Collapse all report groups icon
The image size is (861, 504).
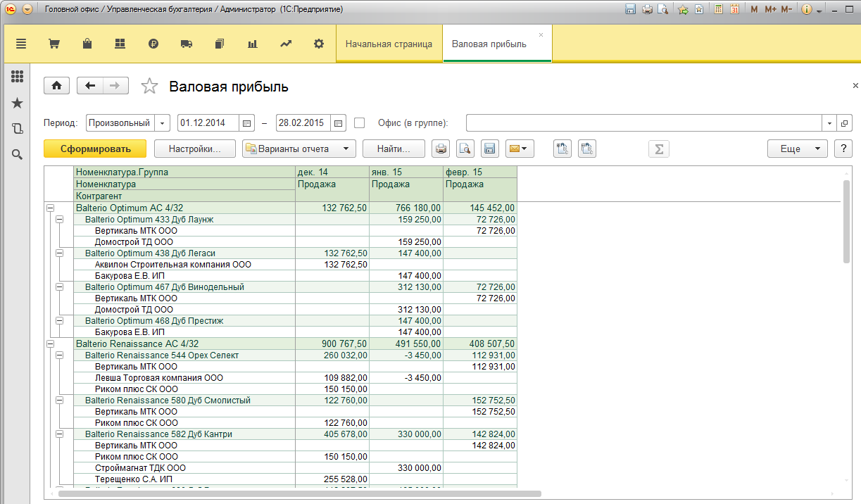tap(587, 149)
